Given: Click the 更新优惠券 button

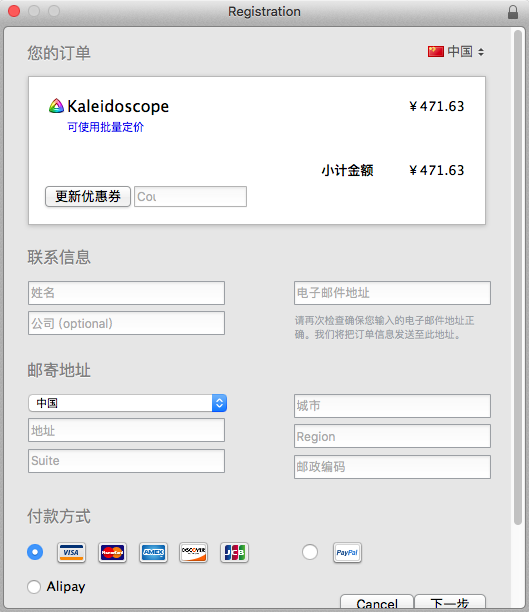Looking at the screenshot, I should point(88,196).
